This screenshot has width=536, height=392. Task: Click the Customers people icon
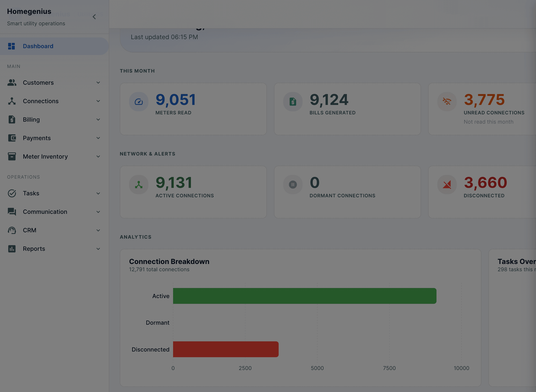pos(12,82)
